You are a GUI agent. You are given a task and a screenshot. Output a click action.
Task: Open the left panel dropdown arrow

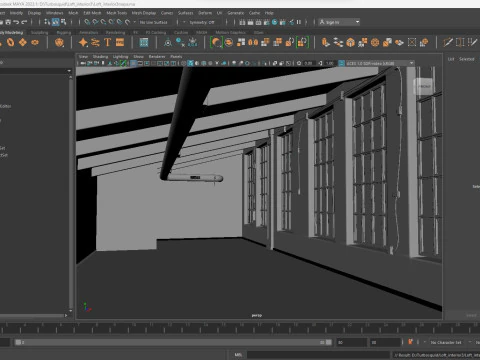click(69, 71)
